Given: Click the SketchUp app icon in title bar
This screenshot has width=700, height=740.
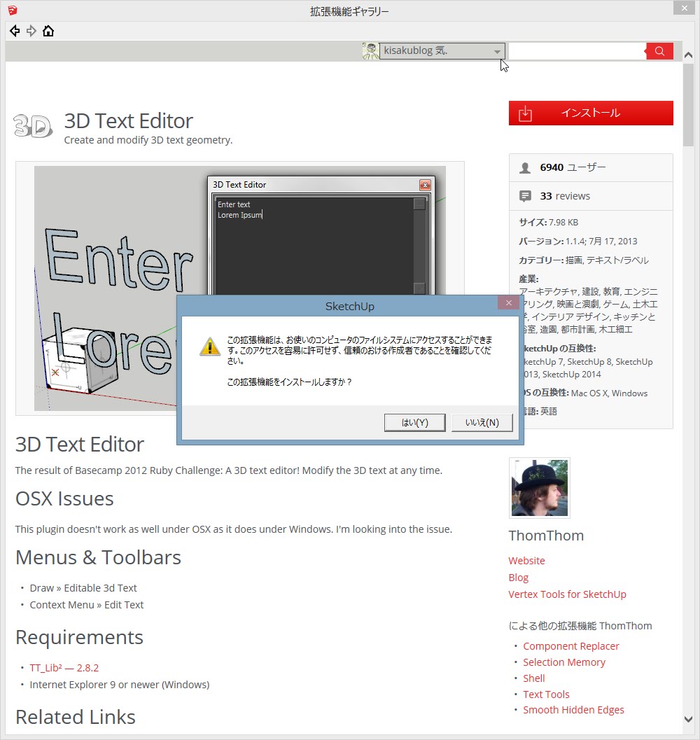Looking at the screenshot, I should tap(13, 10).
